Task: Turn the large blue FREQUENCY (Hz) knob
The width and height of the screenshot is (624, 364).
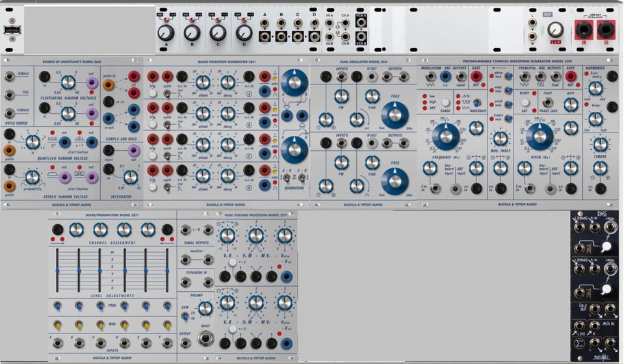Action: tap(446, 136)
